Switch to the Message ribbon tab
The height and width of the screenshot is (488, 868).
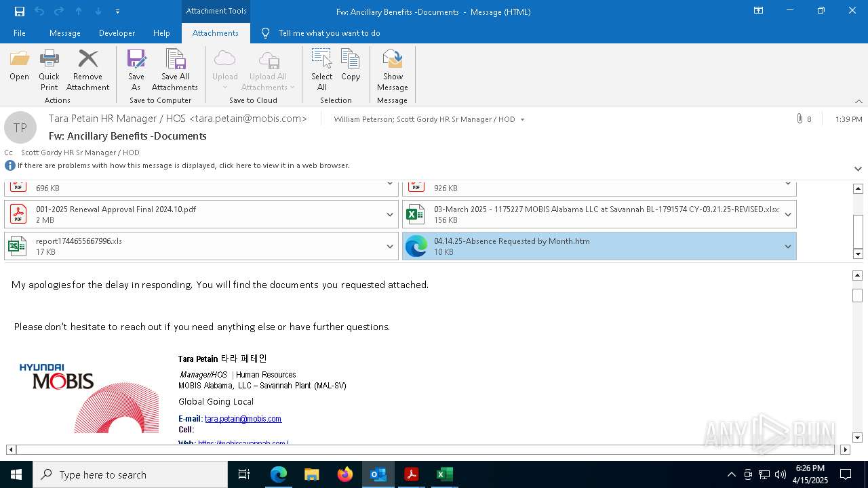(x=65, y=33)
